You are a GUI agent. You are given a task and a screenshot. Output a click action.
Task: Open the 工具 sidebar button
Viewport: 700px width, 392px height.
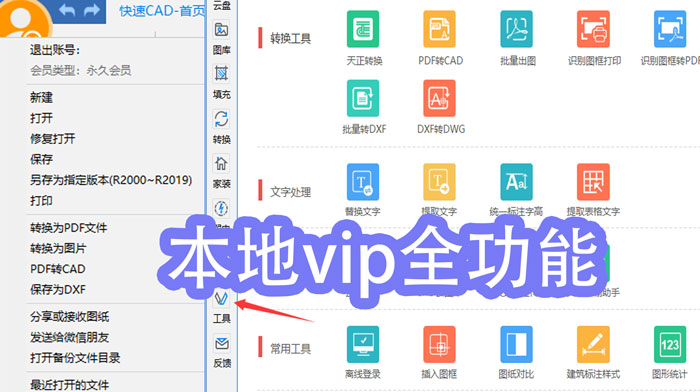tap(221, 306)
